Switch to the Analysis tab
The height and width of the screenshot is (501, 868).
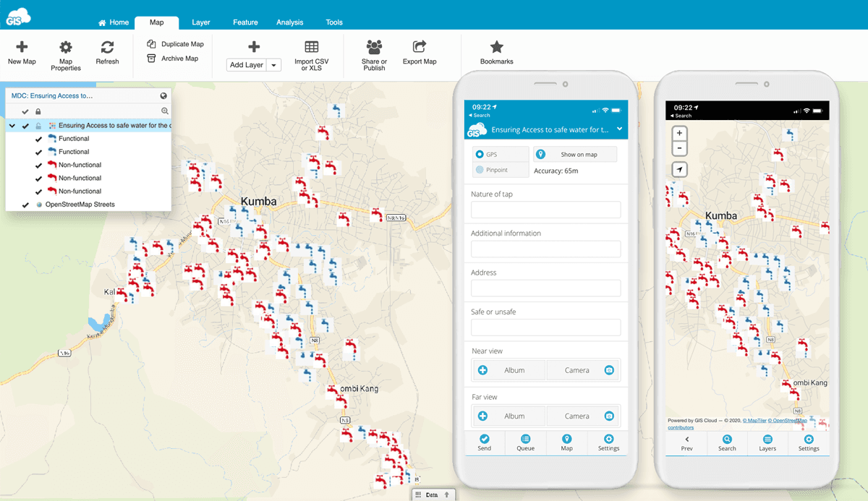pyautogui.click(x=289, y=22)
